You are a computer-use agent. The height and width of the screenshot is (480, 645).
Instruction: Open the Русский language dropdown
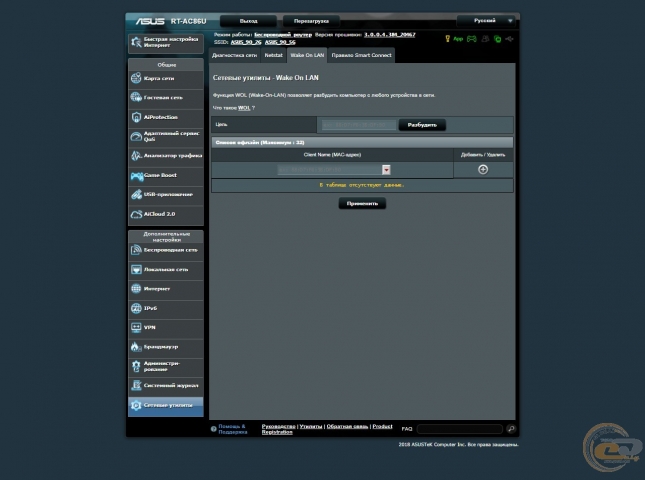tap(486, 21)
